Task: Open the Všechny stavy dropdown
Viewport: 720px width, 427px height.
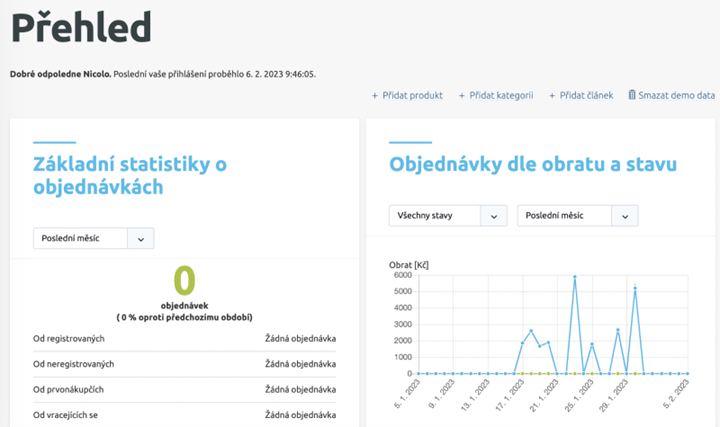Action: point(448,216)
